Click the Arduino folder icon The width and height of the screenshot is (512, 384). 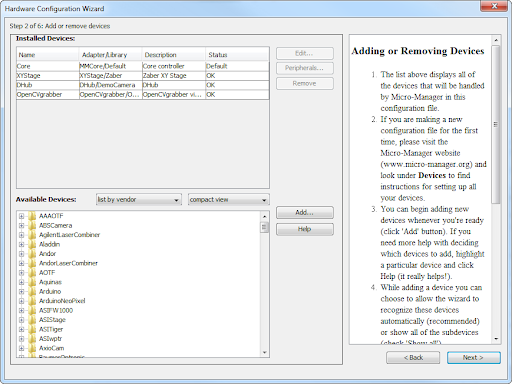(32, 291)
